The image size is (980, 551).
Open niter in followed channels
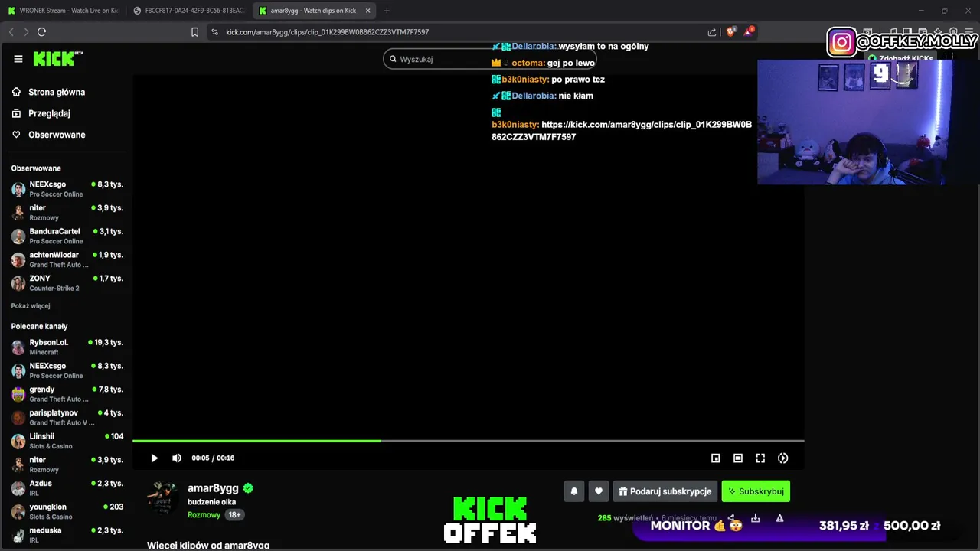point(67,212)
